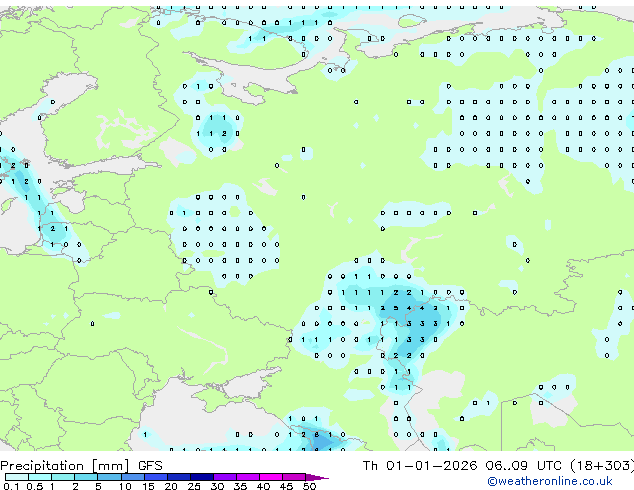The width and height of the screenshot is (634, 490).
Task: Click the "20" legend scale label
Action: tap(171, 486)
